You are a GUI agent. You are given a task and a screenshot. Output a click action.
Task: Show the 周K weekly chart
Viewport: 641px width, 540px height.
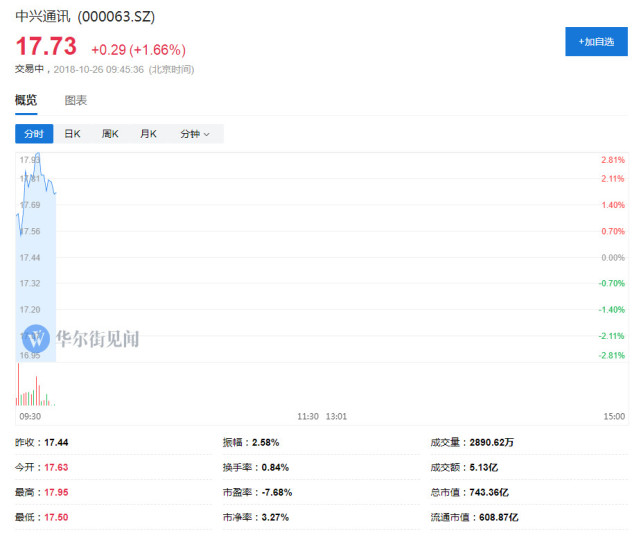click(110, 134)
